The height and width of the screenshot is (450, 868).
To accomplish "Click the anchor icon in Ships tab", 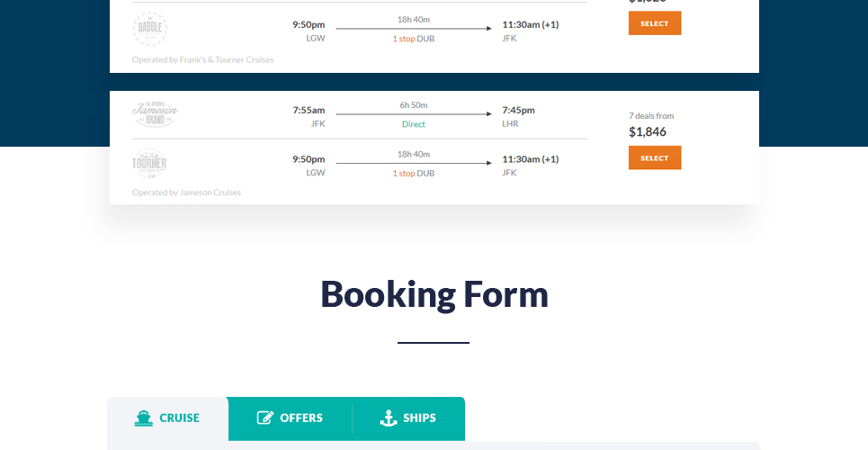I will point(389,418).
